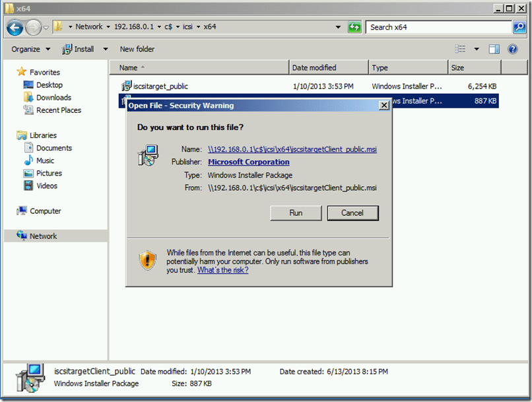The image size is (532, 402).
Task: Click the Back navigation arrow button
Action: click(15, 28)
